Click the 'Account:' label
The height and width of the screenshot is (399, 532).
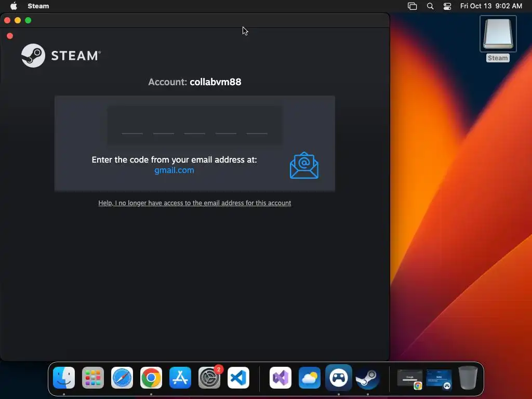pyautogui.click(x=168, y=82)
